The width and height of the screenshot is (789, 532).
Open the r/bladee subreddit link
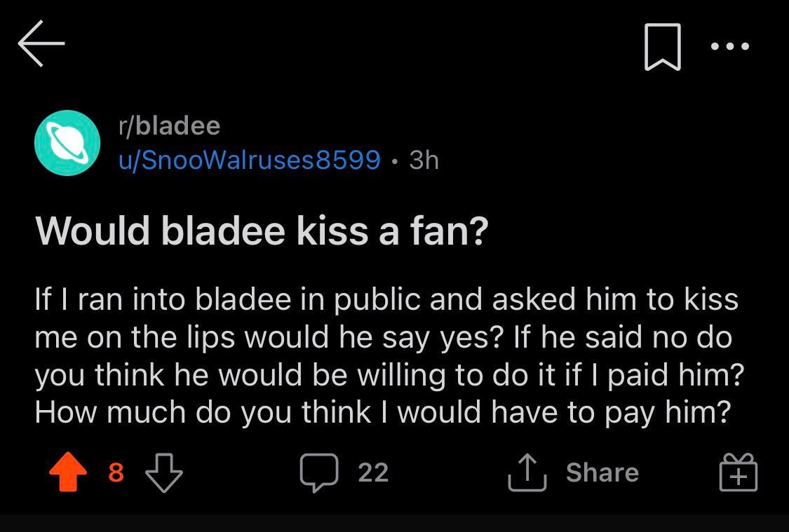[169, 126]
